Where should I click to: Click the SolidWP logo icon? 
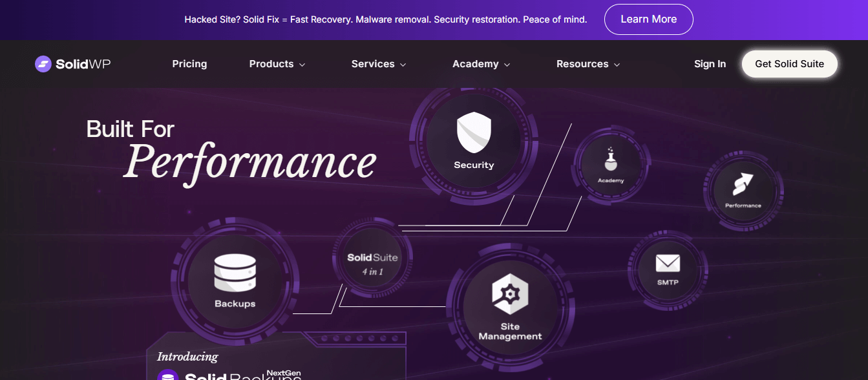pos(43,64)
